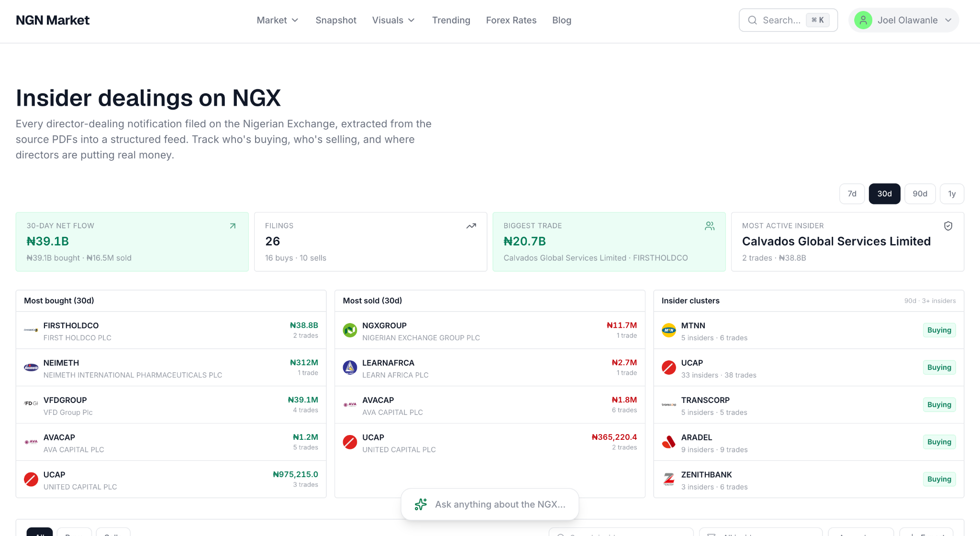Open the Market dropdown menu

tap(278, 20)
